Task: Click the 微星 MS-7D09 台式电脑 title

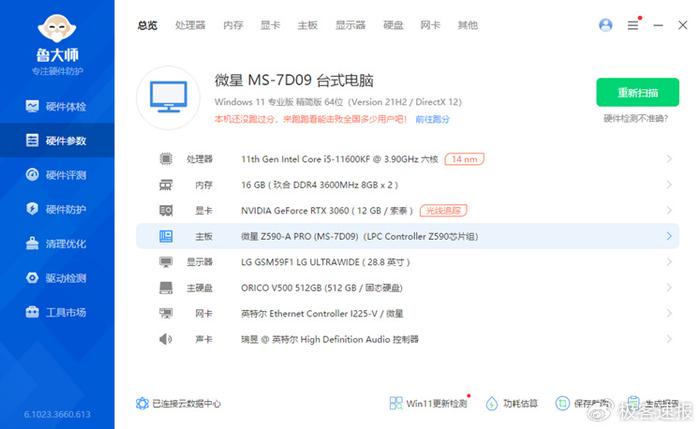Action: click(x=294, y=80)
